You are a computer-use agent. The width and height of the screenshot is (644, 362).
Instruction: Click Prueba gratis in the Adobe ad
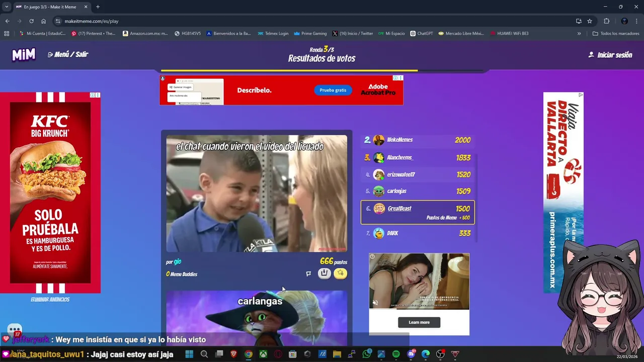pos(333,90)
